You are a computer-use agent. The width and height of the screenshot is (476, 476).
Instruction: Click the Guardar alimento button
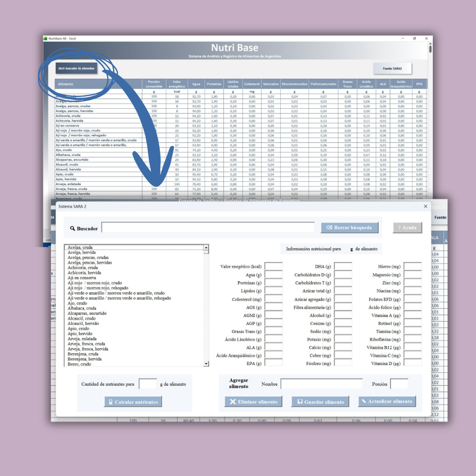[320, 402]
